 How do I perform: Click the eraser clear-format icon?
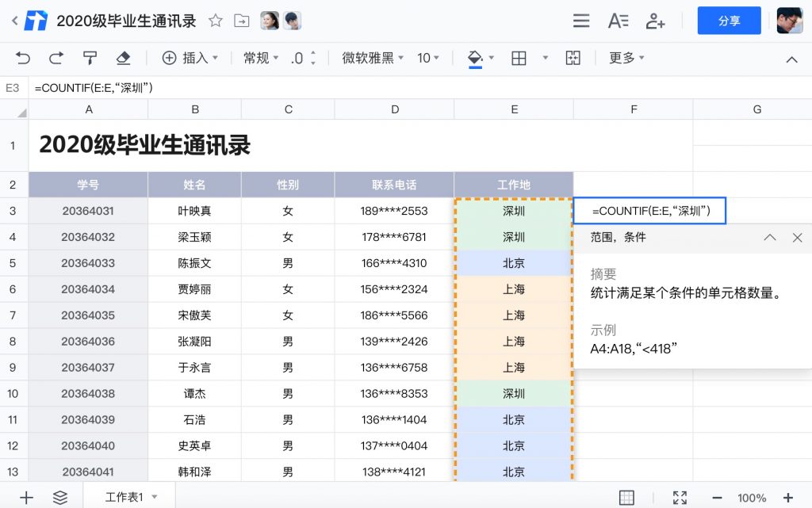pos(123,58)
